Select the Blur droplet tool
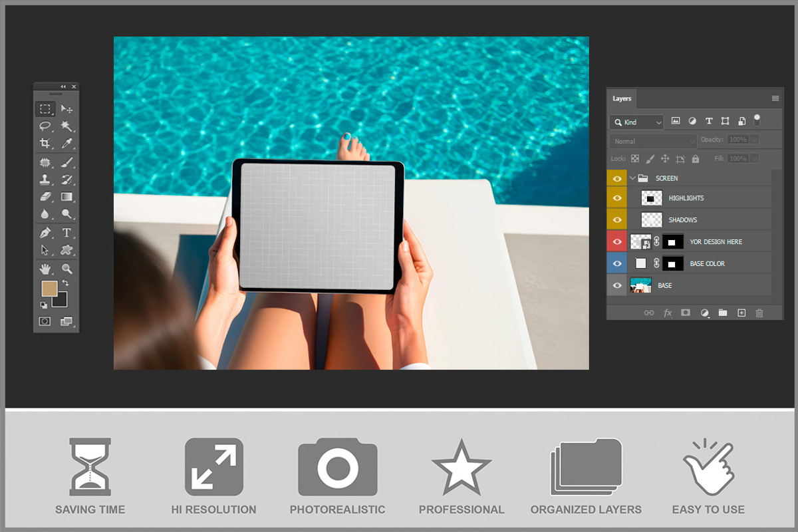Screen dimensions: 798x532 point(45,214)
